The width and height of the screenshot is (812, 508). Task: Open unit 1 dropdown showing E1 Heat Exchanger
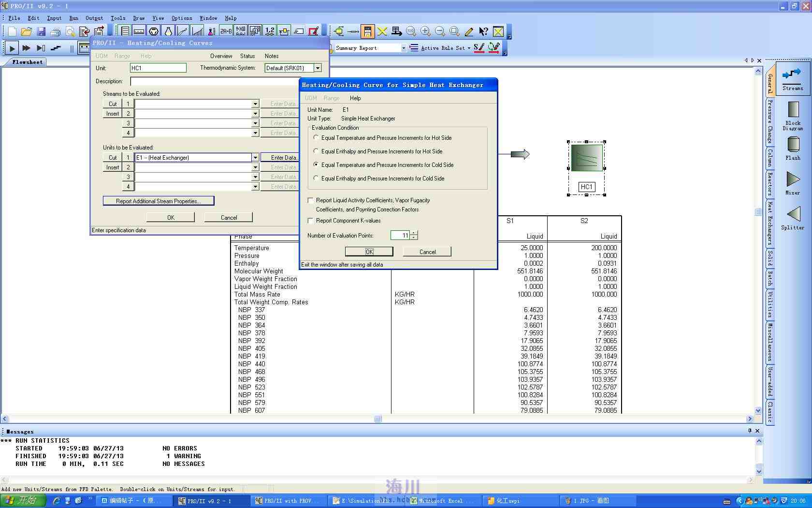(255, 158)
